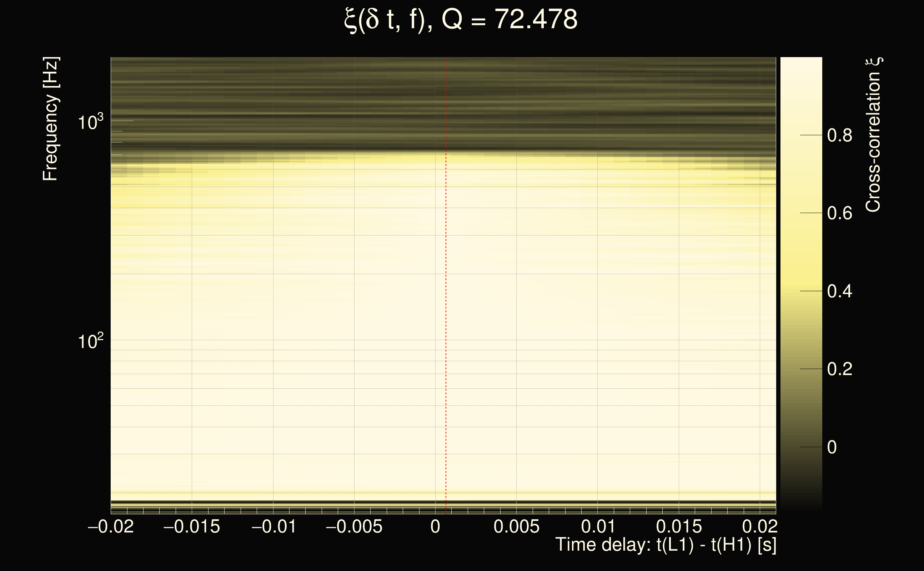Click the 0.005 time delay tick label
924x571 pixels.
tap(516, 526)
